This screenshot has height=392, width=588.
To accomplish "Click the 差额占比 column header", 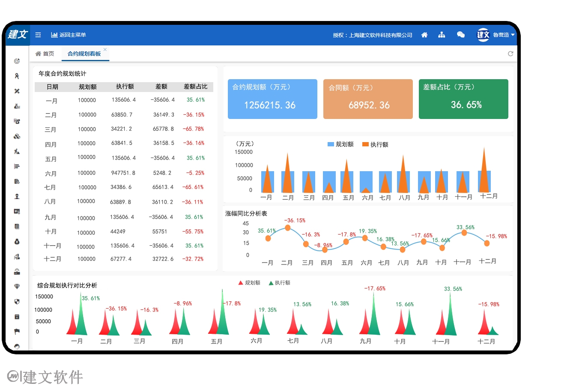I will [195, 87].
